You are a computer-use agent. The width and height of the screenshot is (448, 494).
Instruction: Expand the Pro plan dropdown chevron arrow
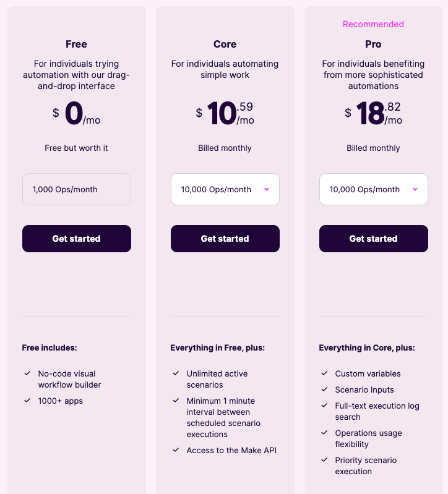coord(415,189)
